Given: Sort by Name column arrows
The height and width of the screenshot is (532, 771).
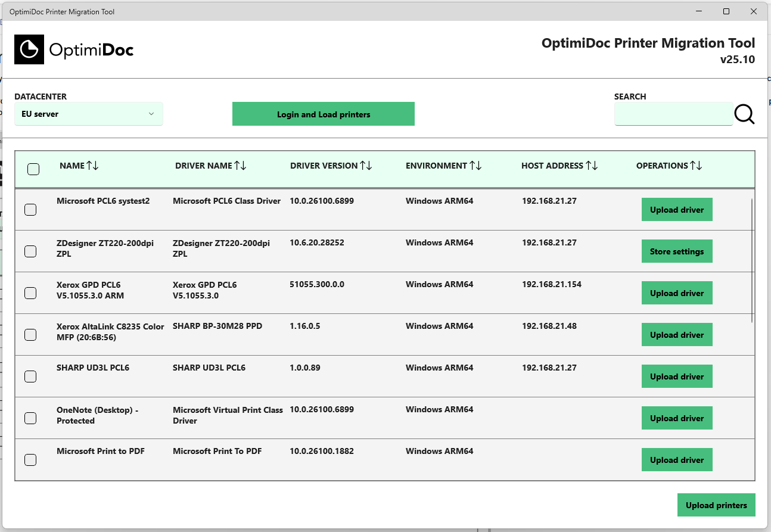Looking at the screenshot, I should tap(92, 166).
